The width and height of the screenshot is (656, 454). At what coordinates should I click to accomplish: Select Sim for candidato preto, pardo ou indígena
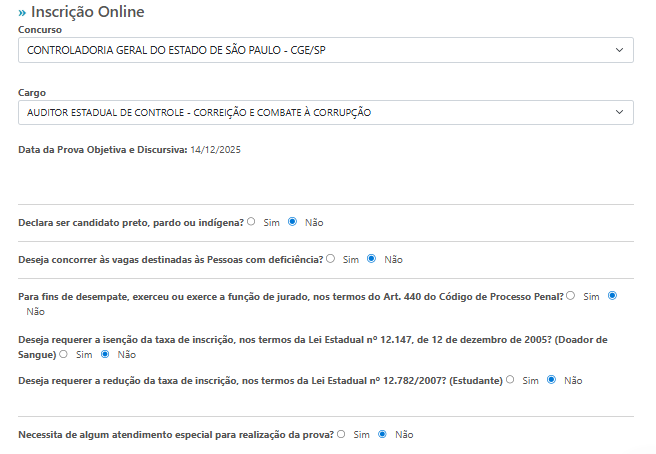pyautogui.click(x=251, y=222)
